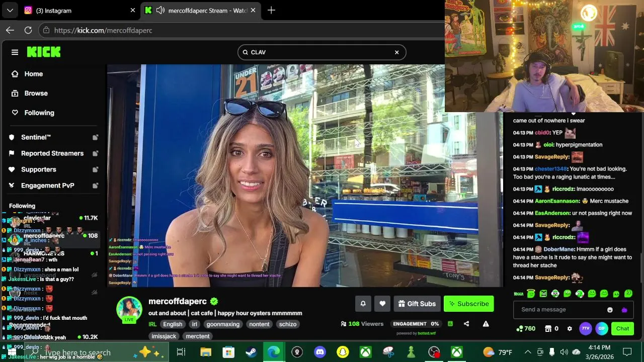Click the share stream icon
This screenshot has height=362, width=644.
(466, 324)
